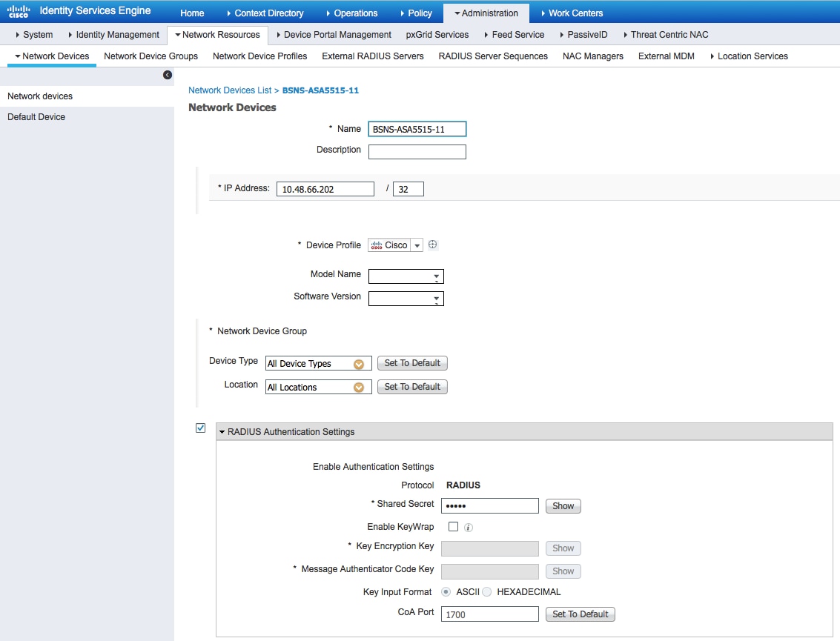Click Show beside Key Encryption Key
The width and height of the screenshot is (840, 641).
[563, 548]
